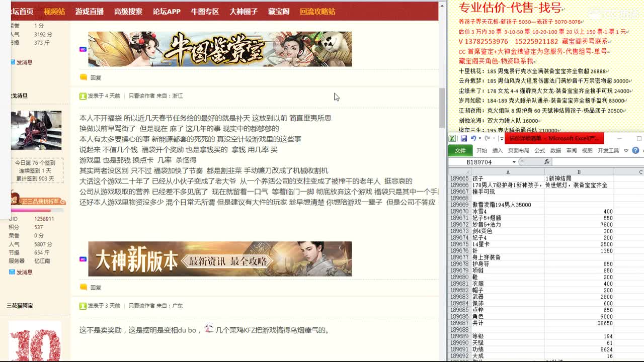Open 大神圈子 in forum navigation
The image size is (644, 362).
(244, 11)
